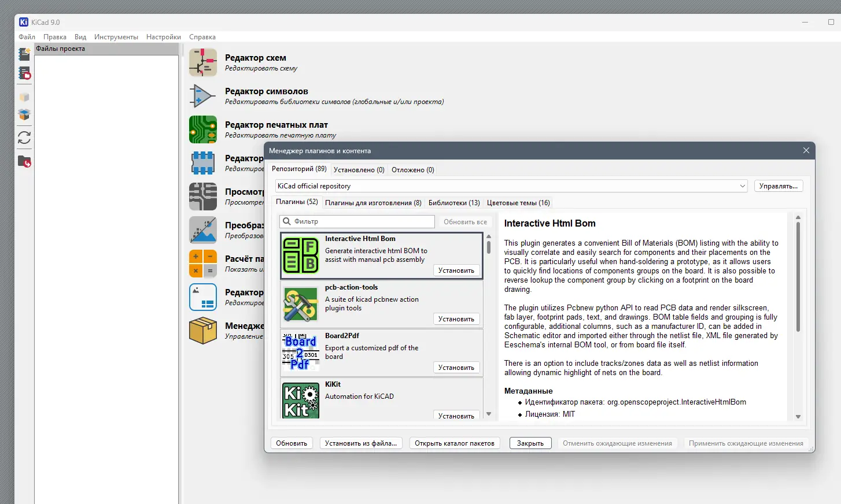Switch to the Установлено (0) tab
The width and height of the screenshot is (841, 504).
coord(359,169)
